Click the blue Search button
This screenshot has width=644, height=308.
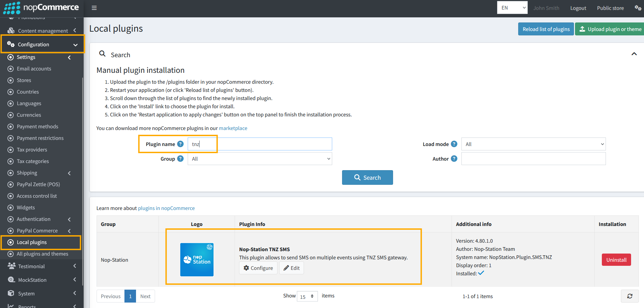click(x=367, y=177)
